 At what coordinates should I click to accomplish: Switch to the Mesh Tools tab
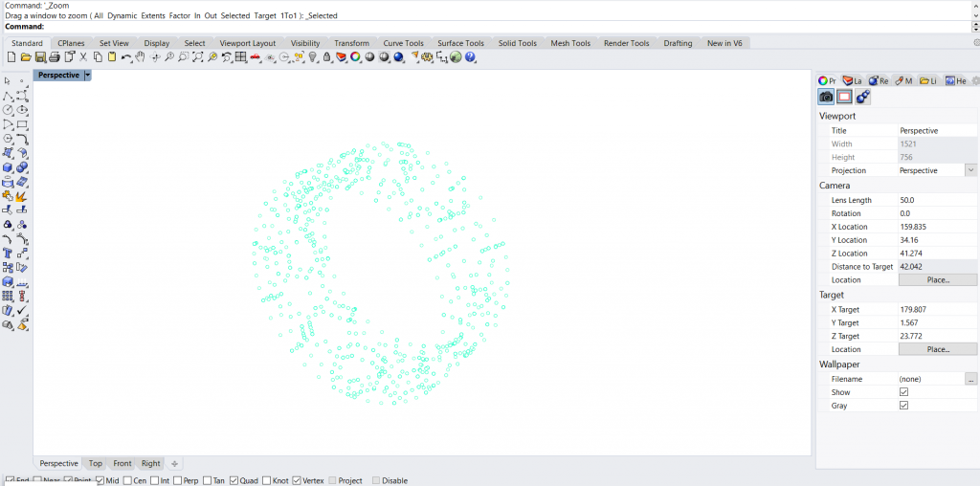click(570, 43)
